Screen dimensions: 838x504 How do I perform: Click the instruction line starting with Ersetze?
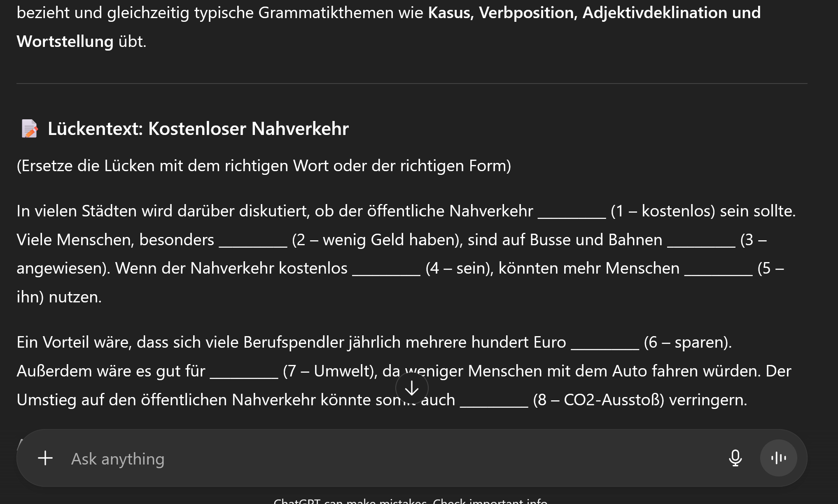click(264, 166)
